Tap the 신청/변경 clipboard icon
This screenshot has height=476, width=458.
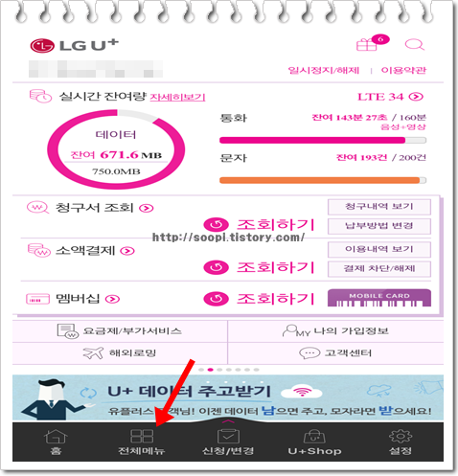(x=228, y=436)
